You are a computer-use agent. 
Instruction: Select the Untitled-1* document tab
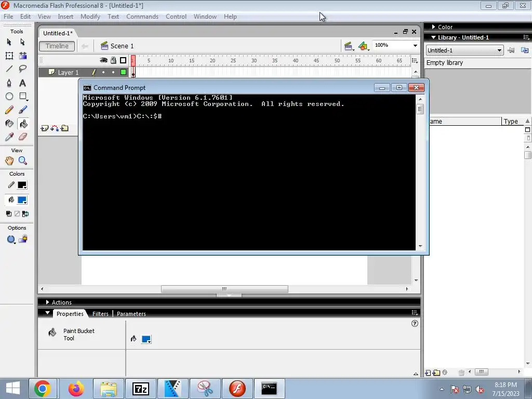[58, 33]
